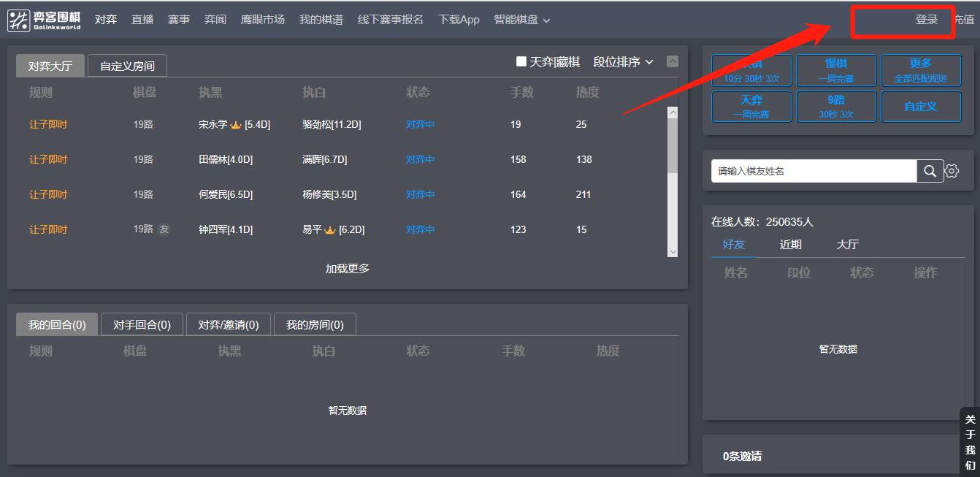Open the 大厅 tab in online list
The image size is (980, 477).
click(x=848, y=245)
